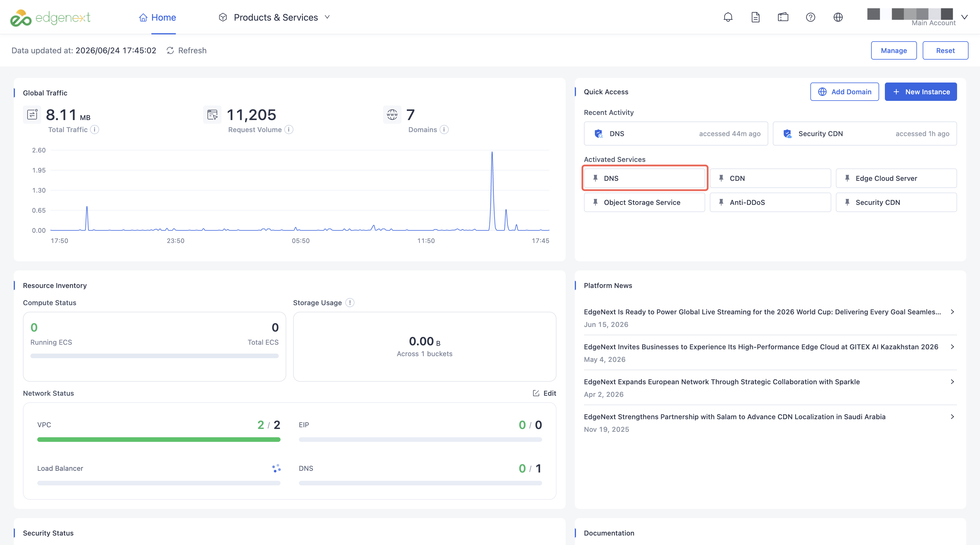Click the Add Domain button
The width and height of the screenshot is (980, 545).
(x=844, y=92)
